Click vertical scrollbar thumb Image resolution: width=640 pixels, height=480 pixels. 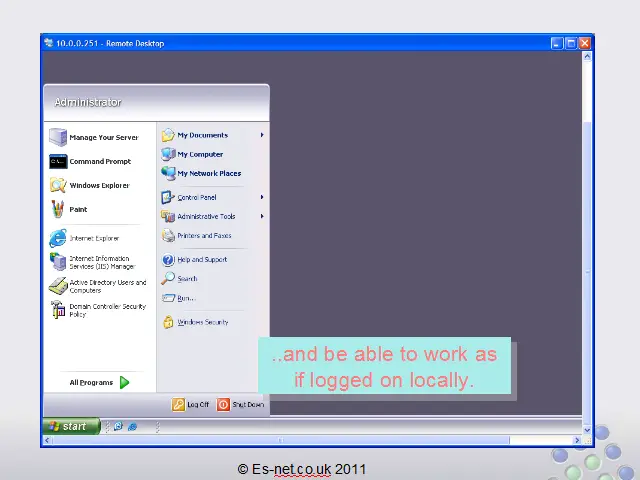pos(587,272)
